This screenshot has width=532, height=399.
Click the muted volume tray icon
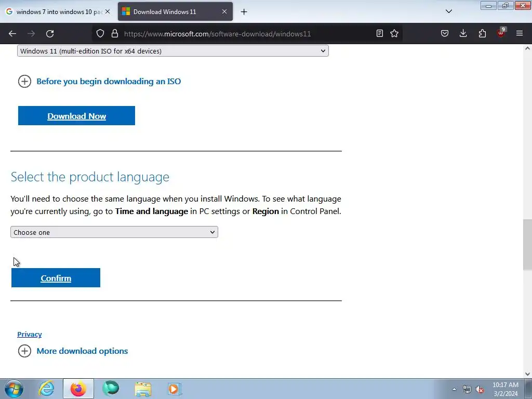480,389
